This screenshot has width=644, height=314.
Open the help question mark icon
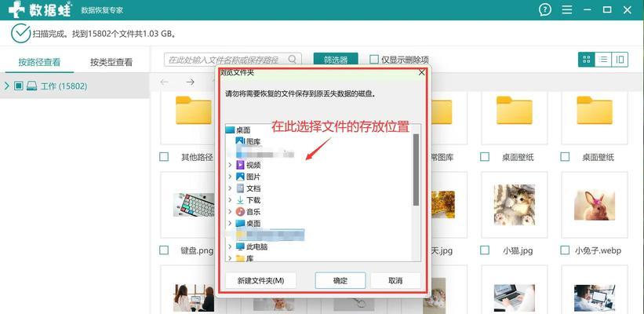(545, 10)
